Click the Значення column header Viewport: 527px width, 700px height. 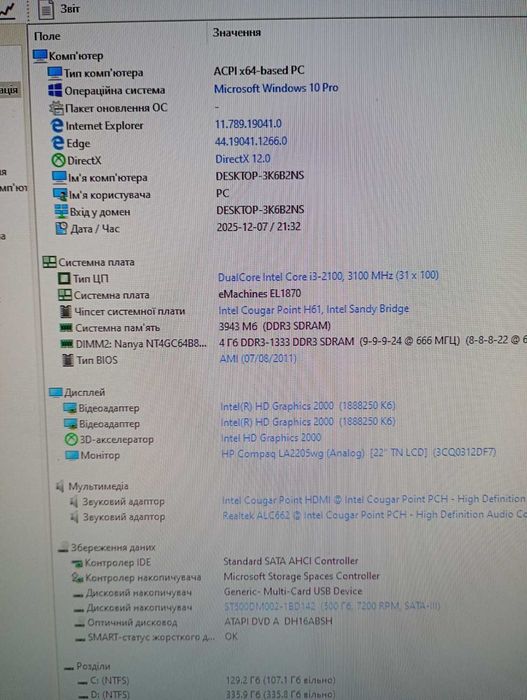coord(237,33)
